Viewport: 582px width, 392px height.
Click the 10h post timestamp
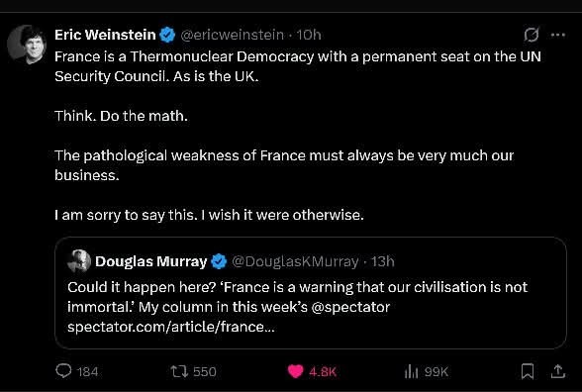tap(309, 35)
